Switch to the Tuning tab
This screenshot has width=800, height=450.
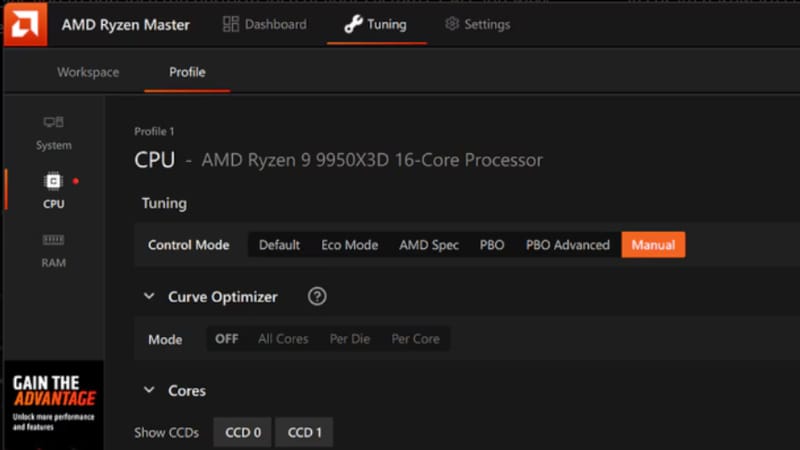[x=376, y=24]
